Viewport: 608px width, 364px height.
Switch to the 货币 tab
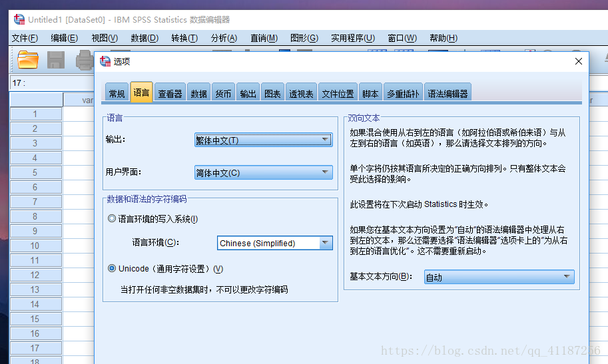223,93
